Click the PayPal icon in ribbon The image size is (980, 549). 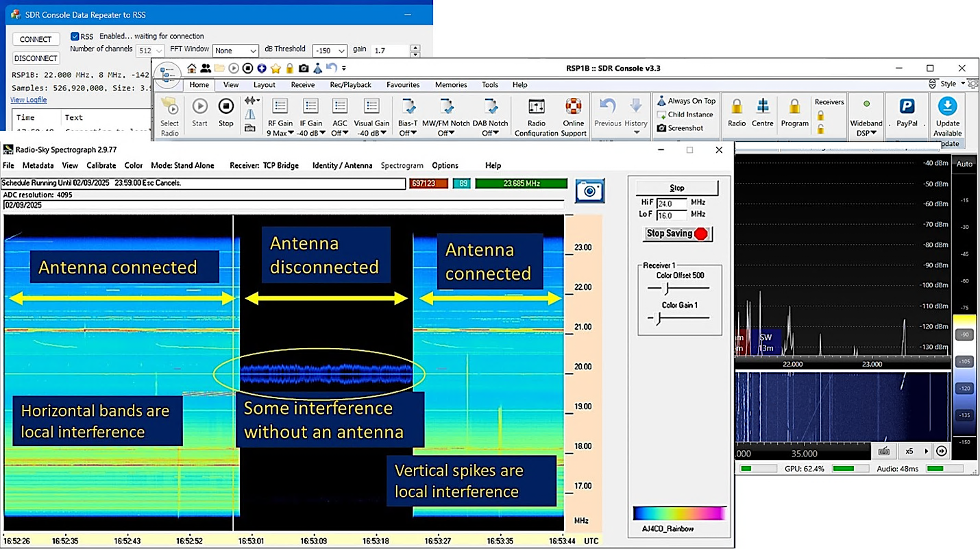(x=907, y=106)
